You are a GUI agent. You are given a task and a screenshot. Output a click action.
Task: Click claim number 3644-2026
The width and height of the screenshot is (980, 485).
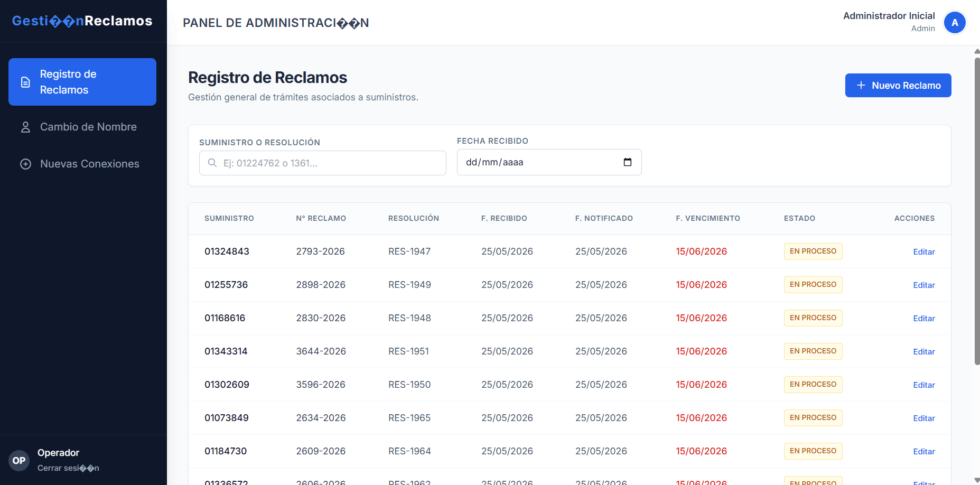coord(321,351)
